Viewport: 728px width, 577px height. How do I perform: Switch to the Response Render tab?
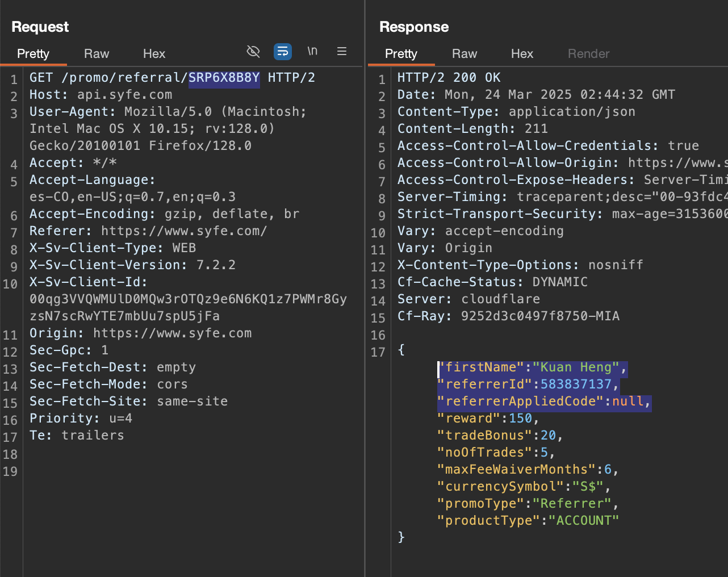point(588,54)
